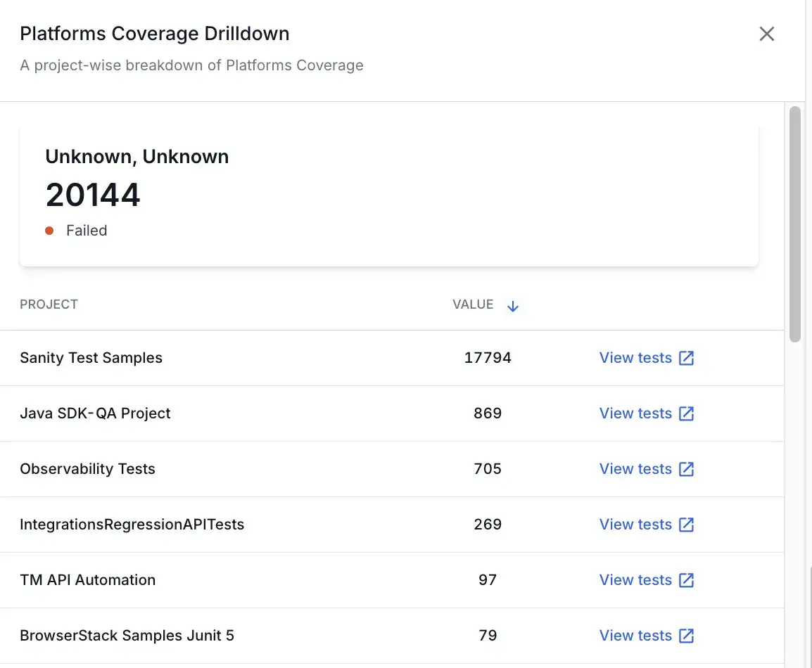This screenshot has height=668, width=812.
Task: Click the IntegrationsRegressionAPITests project name
Action: [132, 525]
